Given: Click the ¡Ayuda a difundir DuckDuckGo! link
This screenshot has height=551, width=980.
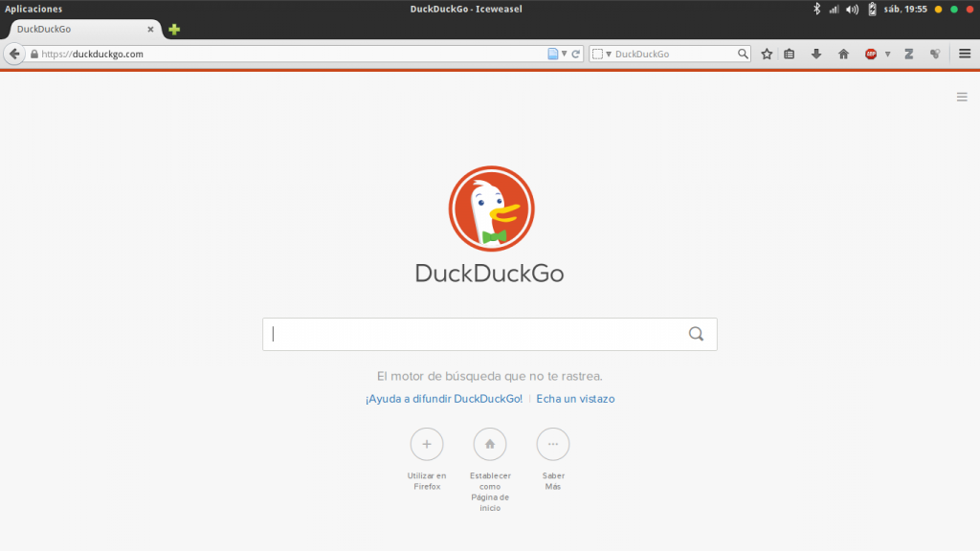Looking at the screenshot, I should click(x=444, y=399).
